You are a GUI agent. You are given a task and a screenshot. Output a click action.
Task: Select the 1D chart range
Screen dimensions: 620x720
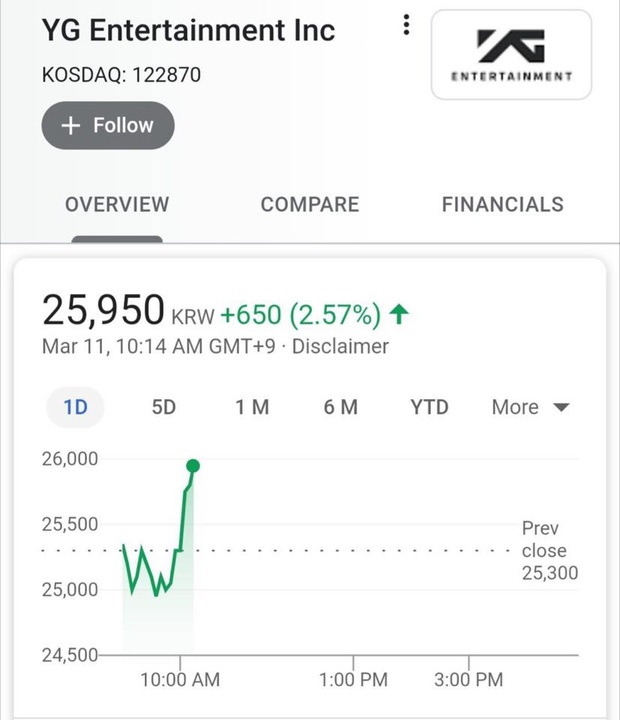pos(76,407)
